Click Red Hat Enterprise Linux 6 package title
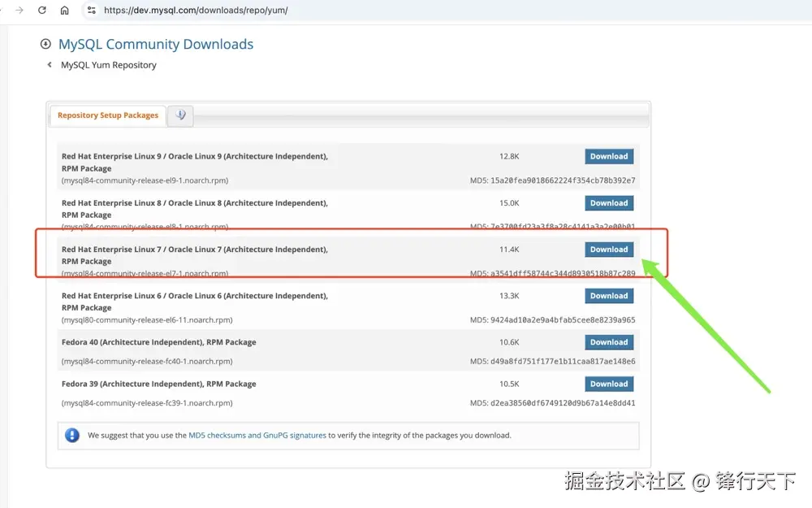Image resolution: width=812 pixels, height=508 pixels. (x=195, y=302)
